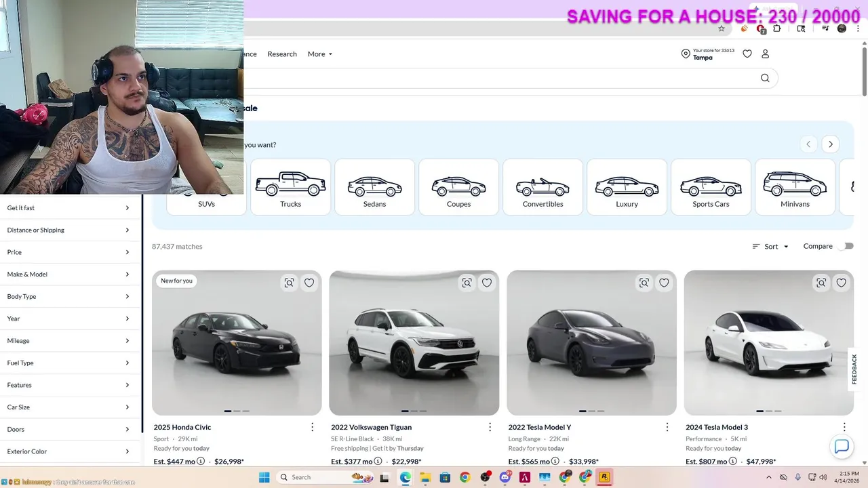868x488 pixels.
Task: Find similar cars to the Honda Civic
Action: click(x=290, y=283)
